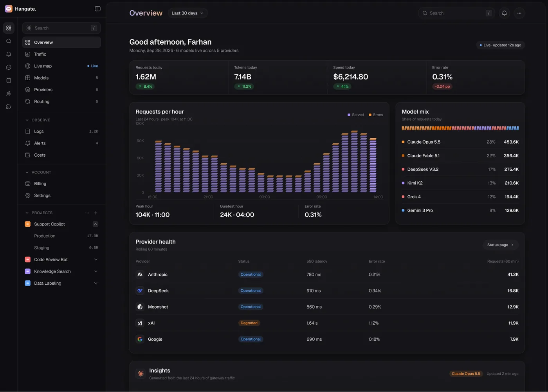548x392 pixels.
Task: Expand the Data Labeling project
Action: 96,283
